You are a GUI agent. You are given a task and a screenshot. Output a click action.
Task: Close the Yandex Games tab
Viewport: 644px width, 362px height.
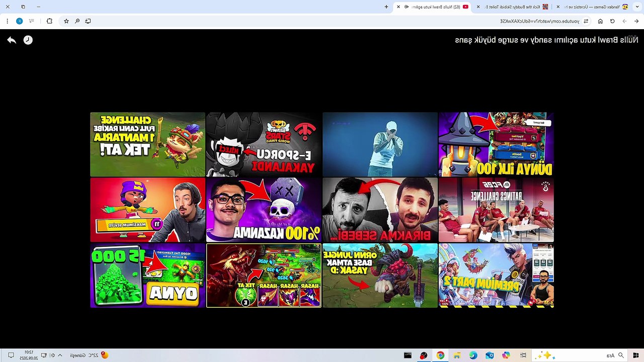pyautogui.click(x=558, y=7)
